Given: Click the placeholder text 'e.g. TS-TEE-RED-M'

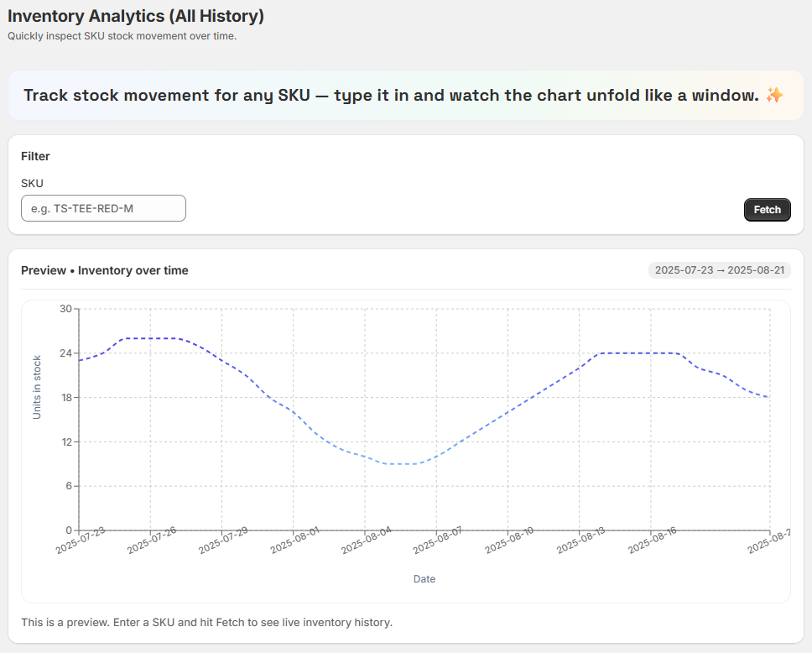Looking at the screenshot, I should coord(81,207).
